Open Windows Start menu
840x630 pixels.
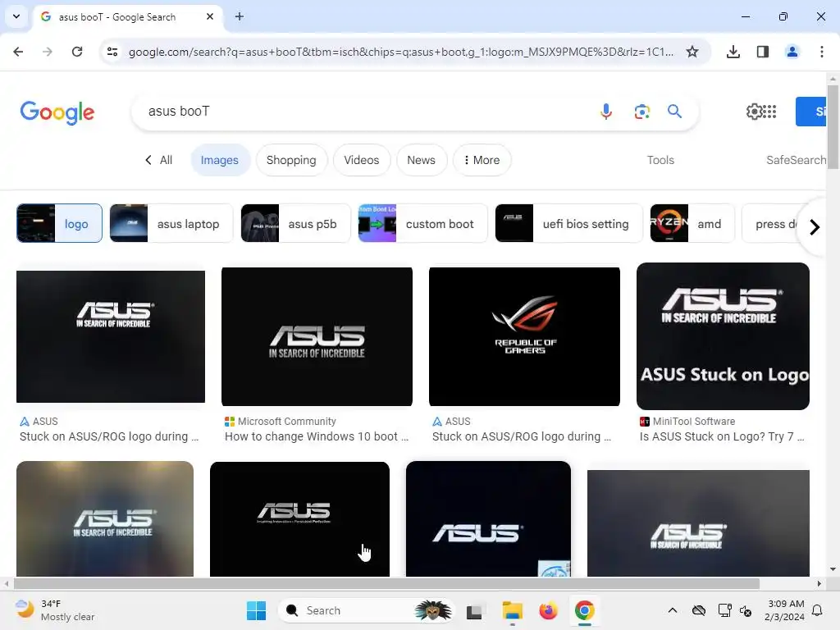tap(256, 610)
